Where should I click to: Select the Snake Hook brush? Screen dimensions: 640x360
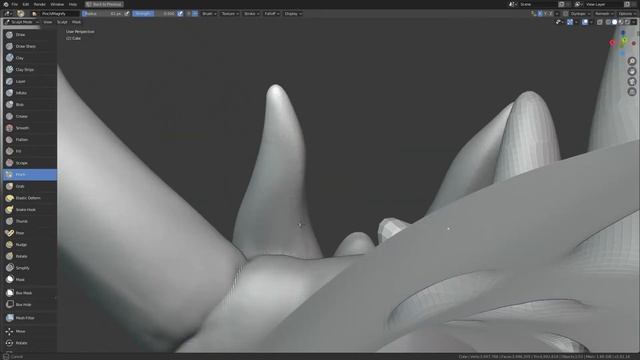[29, 209]
